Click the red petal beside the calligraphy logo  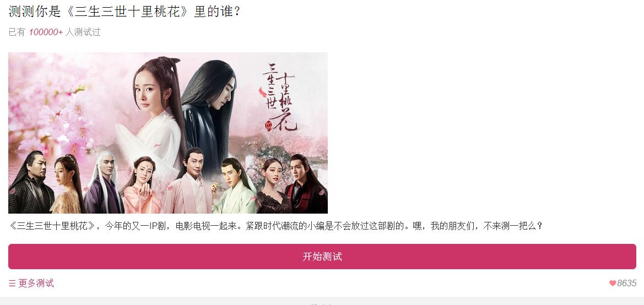click(262, 92)
